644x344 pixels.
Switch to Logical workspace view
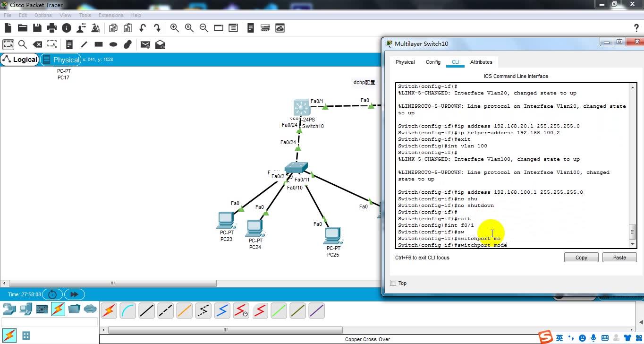(20, 60)
